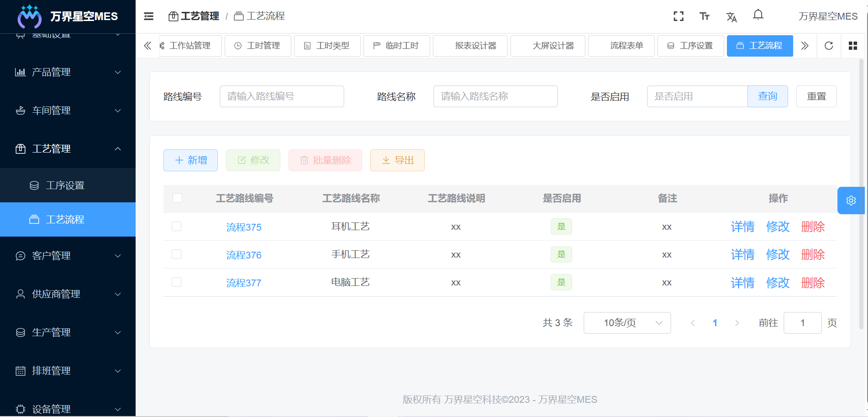Click 删除 for 电脑工艺 row
This screenshot has height=417, width=868.
click(813, 283)
